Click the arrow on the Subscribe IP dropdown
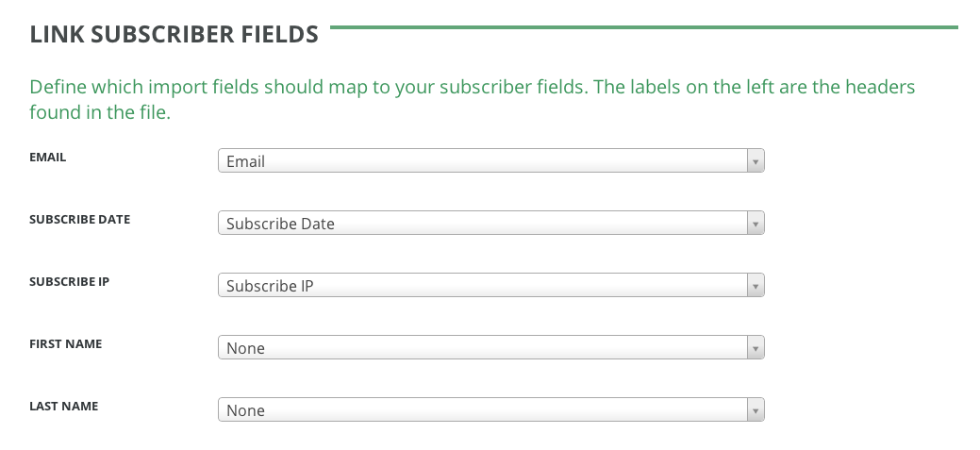The width and height of the screenshot is (980, 450). point(755,286)
